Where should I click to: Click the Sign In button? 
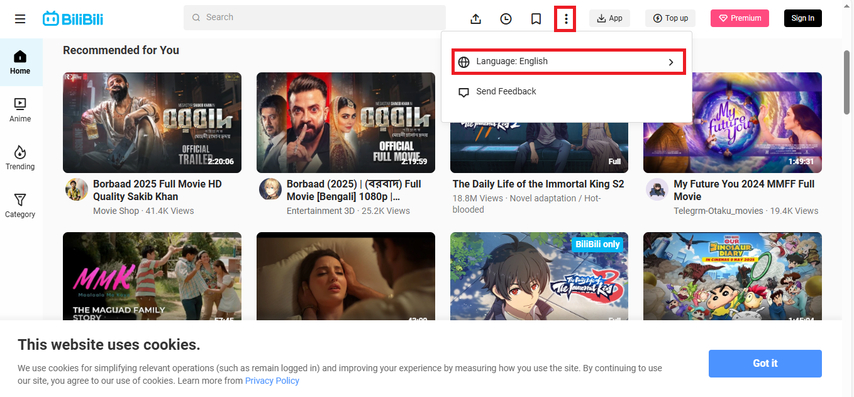pos(803,18)
